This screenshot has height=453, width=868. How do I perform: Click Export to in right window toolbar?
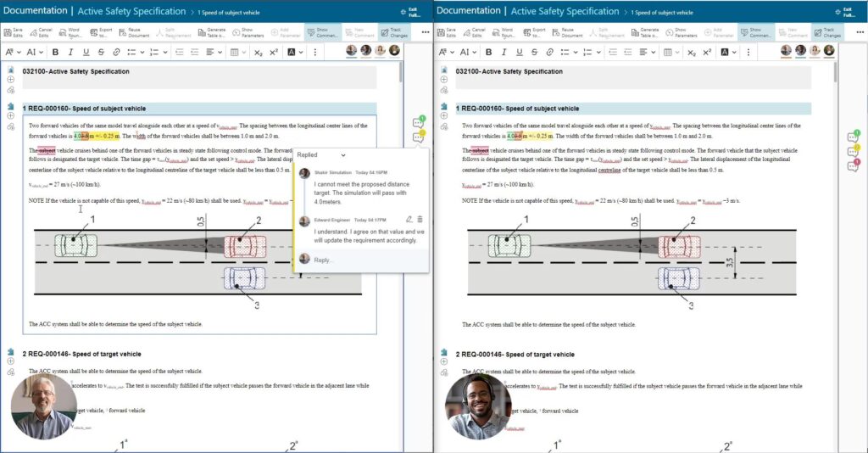[535, 33]
